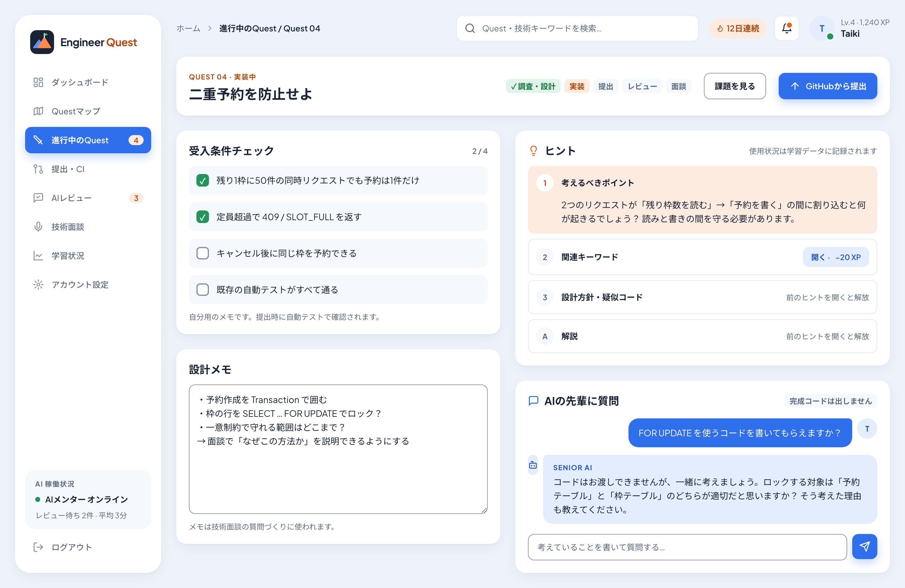
Task: Click the ホーム breadcrumb link
Action: (188, 29)
